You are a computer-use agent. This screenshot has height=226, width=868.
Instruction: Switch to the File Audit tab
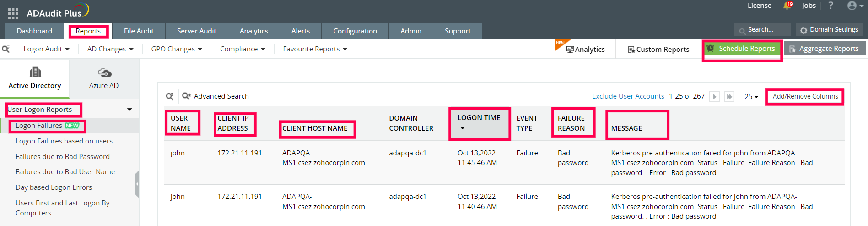pos(139,31)
